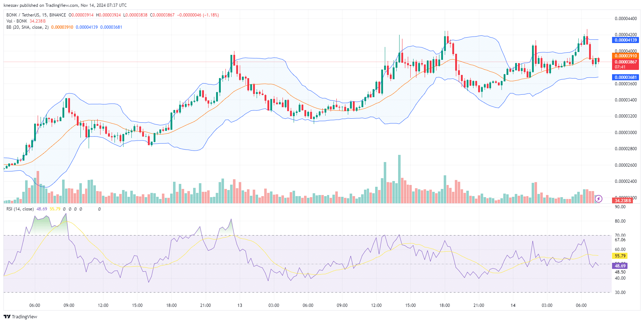Click the 80.00 RSI axis label
644x323 pixels.
pyautogui.click(x=620, y=221)
